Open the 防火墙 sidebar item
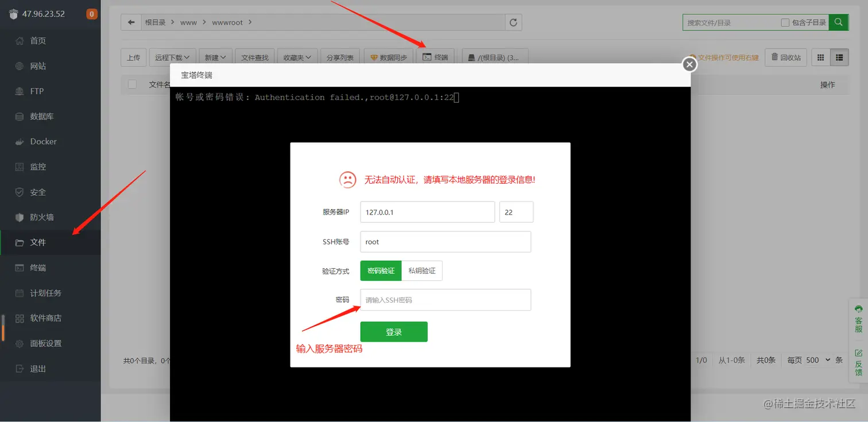 (50, 218)
